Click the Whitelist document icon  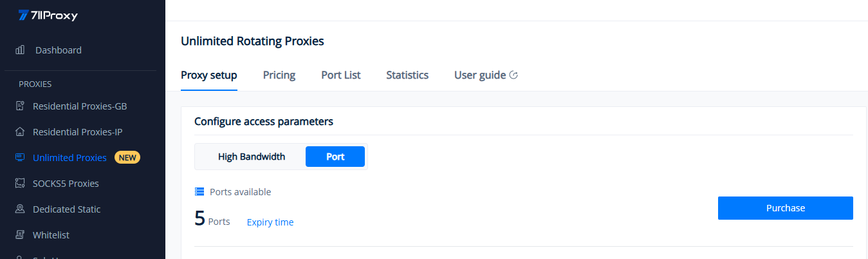point(20,235)
